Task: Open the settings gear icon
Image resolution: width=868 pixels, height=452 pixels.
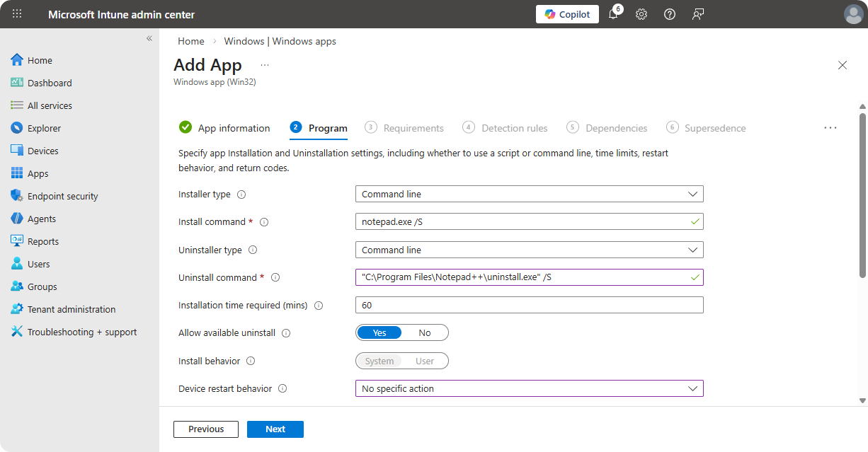Action: (x=641, y=14)
